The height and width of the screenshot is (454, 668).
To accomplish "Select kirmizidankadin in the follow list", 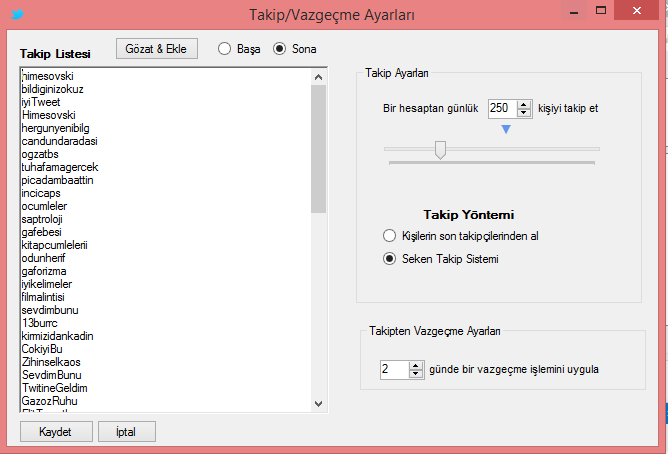I will click(x=57, y=336).
